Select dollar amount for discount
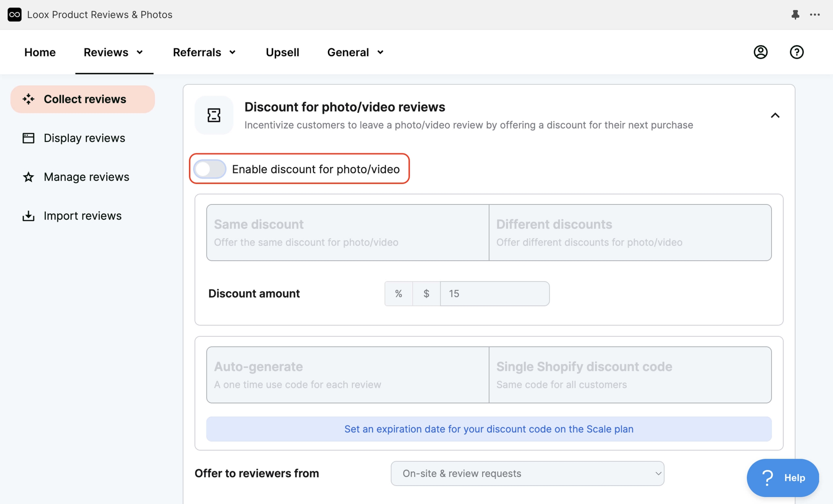Image resolution: width=833 pixels, height=504 pixels. point(426,293)
